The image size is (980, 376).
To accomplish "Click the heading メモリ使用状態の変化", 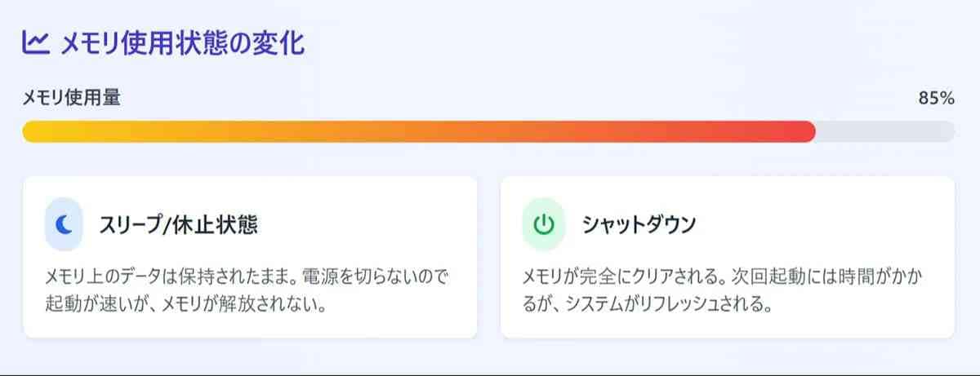I will pyautogui.click(x=182, y=42).
